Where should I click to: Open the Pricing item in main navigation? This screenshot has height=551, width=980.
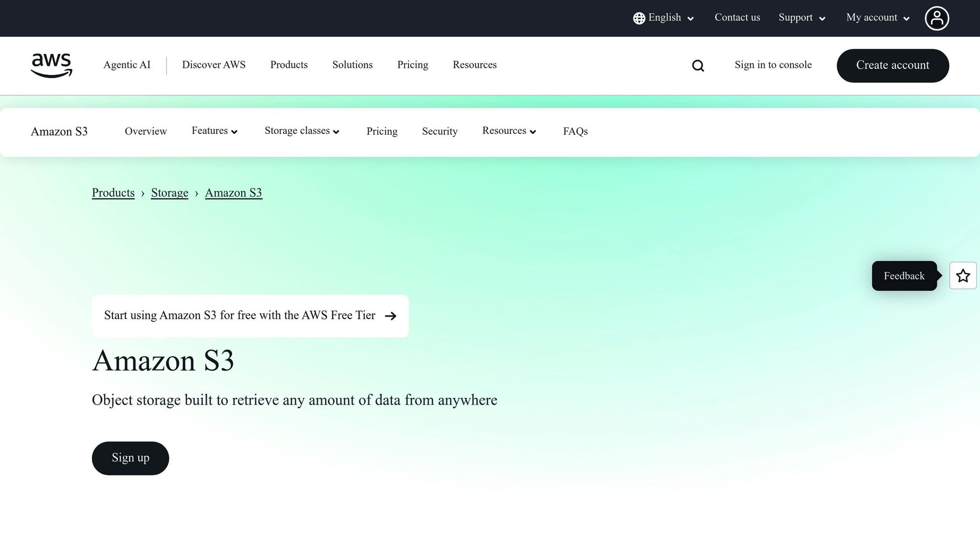(x=412, y=65)
